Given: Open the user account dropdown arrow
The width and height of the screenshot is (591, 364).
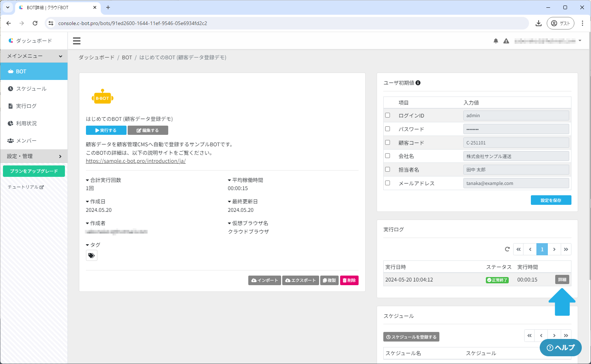Looking at the screenshot, I should tap(580, 41).
